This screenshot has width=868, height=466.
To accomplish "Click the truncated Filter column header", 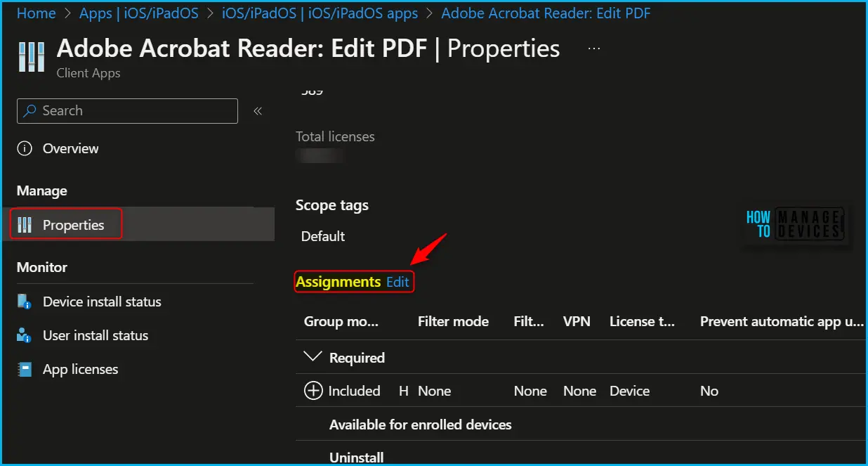I will [x=529, y=322].
